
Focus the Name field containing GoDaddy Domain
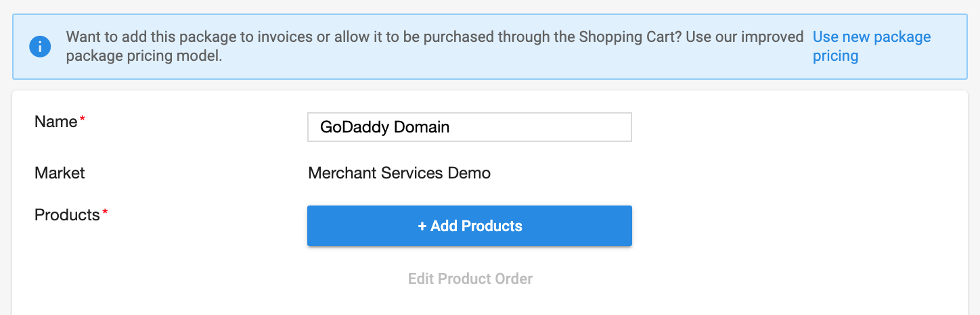pyautogui.click(x=469, y=127)
